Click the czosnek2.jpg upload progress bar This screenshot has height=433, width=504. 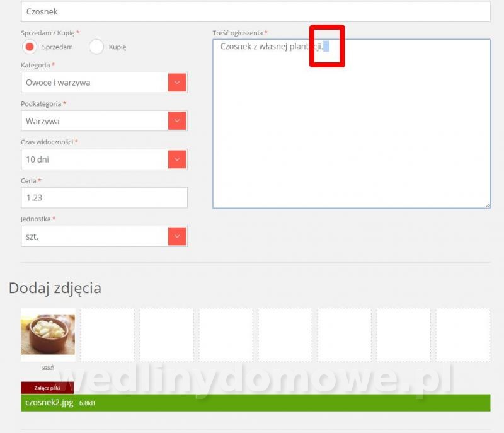click(x=256, y=403)
